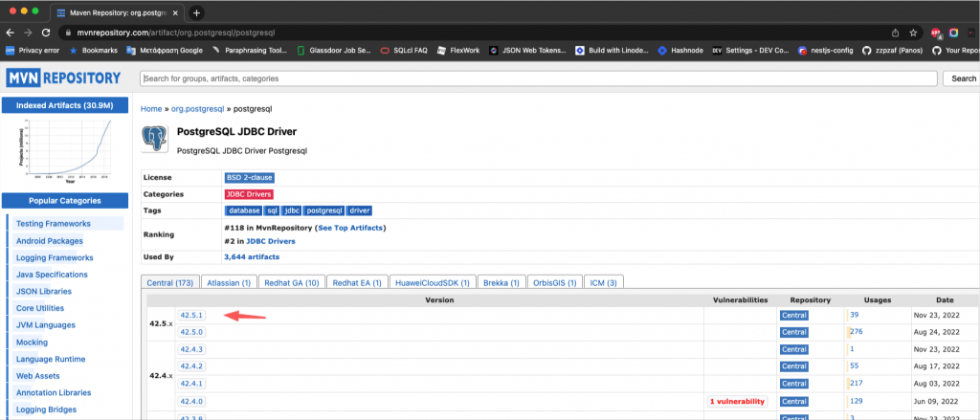Screen dimensions: 980x420
Task: Open the Build with Linode bookmark
Action: (x=612, y=51)
